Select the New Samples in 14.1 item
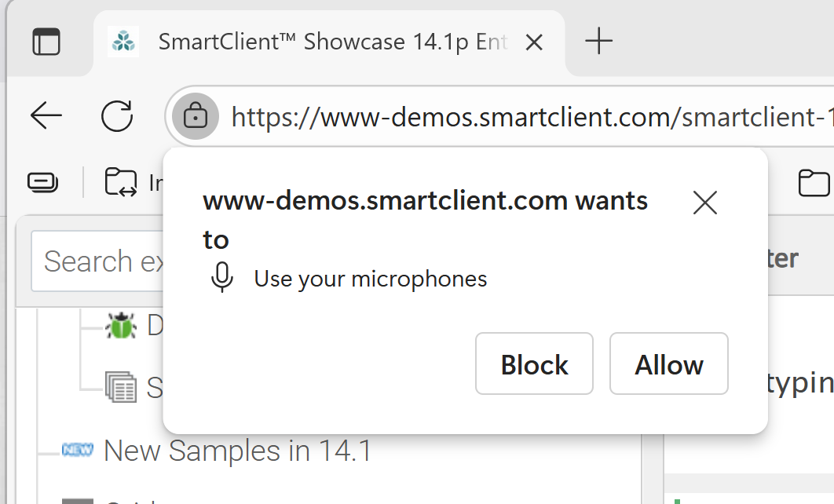Image resolution: width=834 pixels, height=504 pixels. point(237,451)
